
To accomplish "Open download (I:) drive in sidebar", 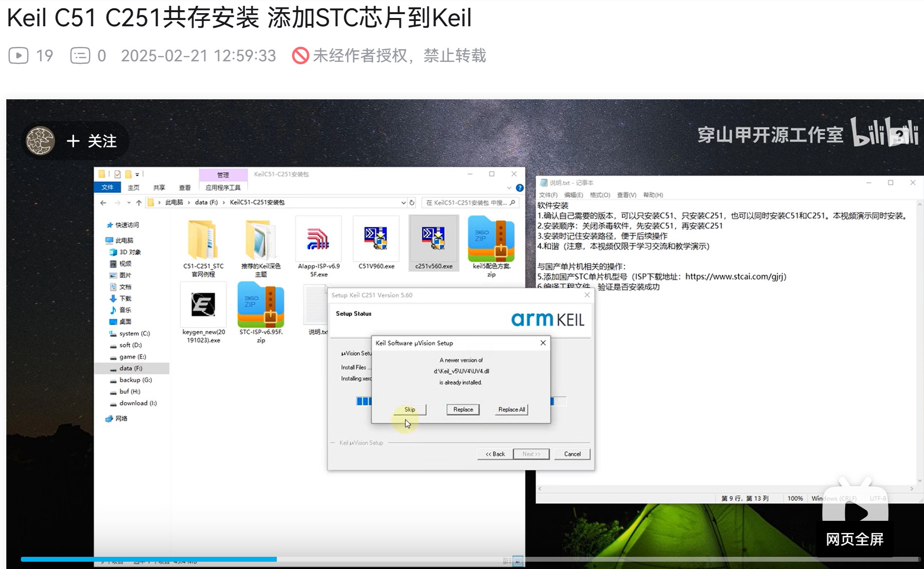I will pyautogui.click(x=133, y=404).
